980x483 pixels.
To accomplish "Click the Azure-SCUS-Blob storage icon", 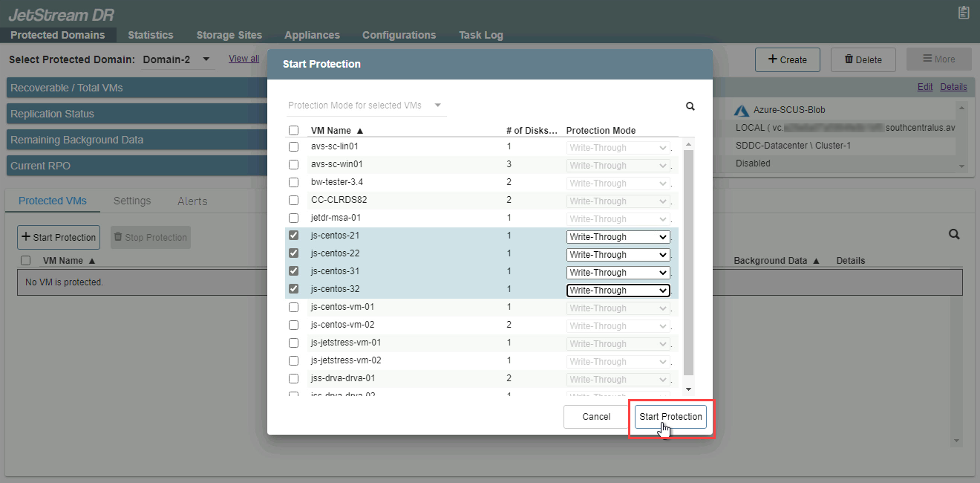I will click(742, 111).
